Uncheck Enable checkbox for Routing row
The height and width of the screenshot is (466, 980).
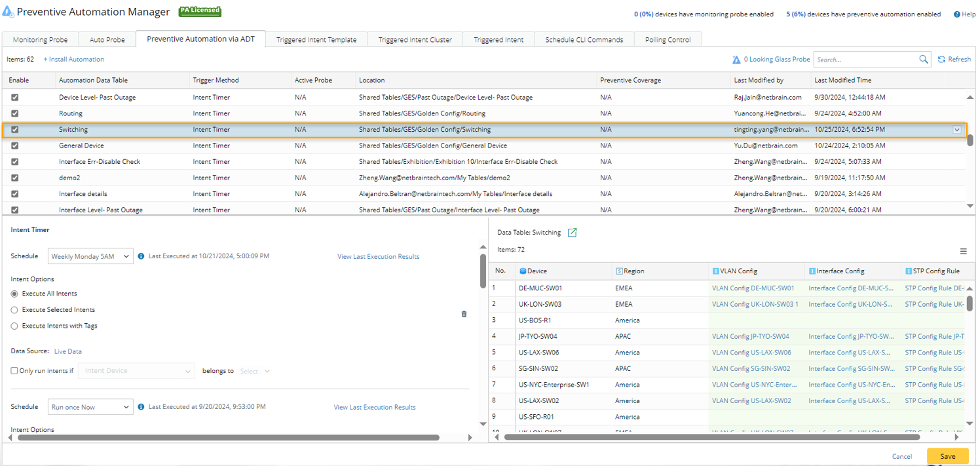[15, 113]
